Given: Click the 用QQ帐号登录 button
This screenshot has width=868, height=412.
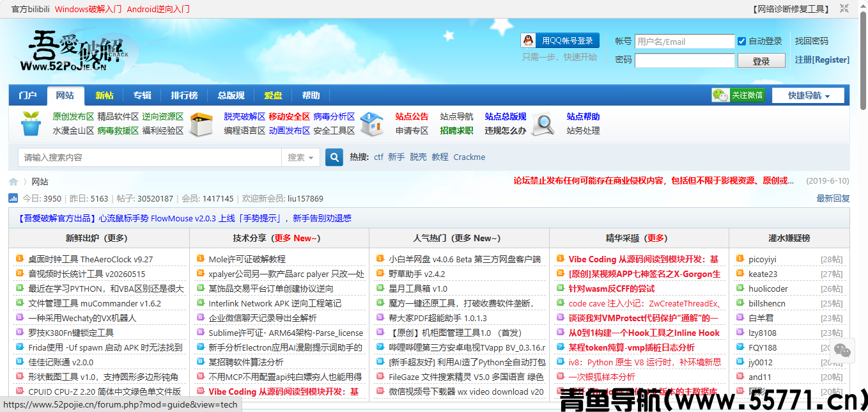Looking at the screenshot, I should click(x=561, y=40).
